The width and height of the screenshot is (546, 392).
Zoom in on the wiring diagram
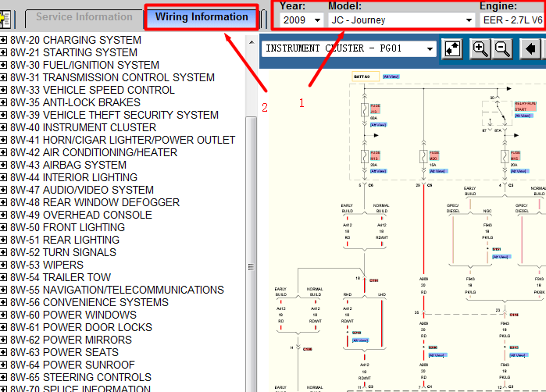tap(480, 48)
